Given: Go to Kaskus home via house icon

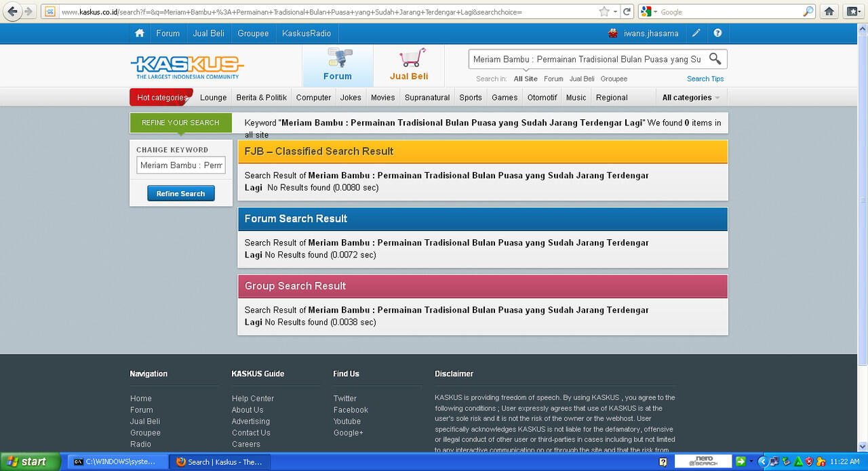Looking at the screenshot, I should tap(140, 33).
